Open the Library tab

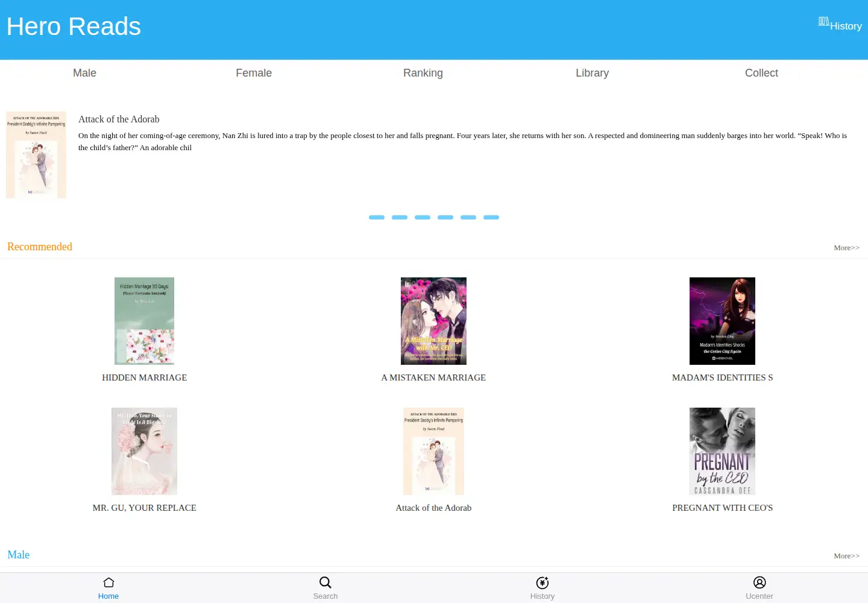[593, 73]
